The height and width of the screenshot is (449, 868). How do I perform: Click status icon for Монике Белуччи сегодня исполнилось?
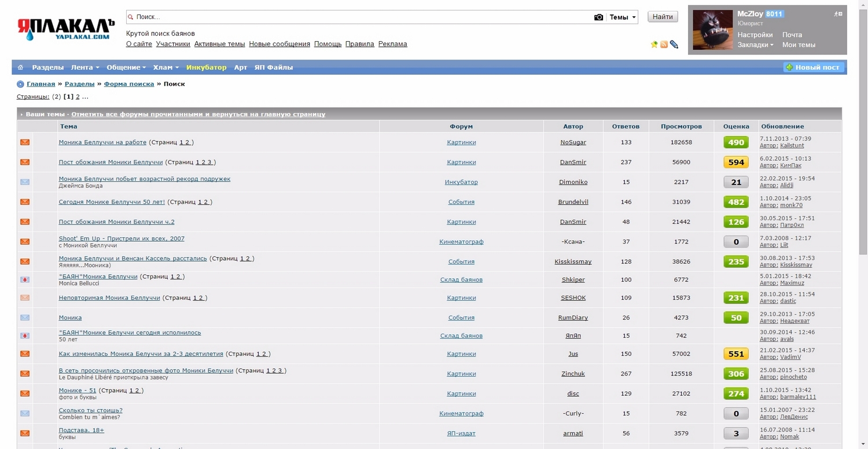[x=25, y=336]
